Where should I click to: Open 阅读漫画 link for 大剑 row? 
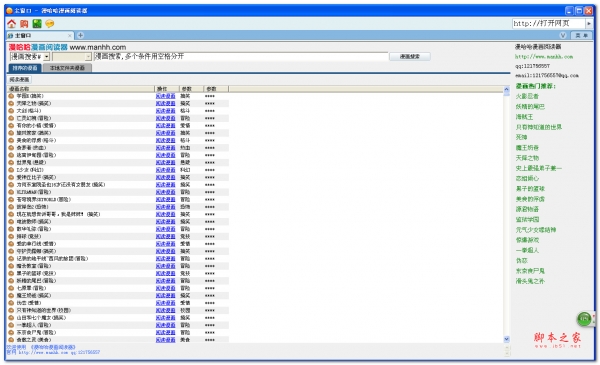point(165,111)
